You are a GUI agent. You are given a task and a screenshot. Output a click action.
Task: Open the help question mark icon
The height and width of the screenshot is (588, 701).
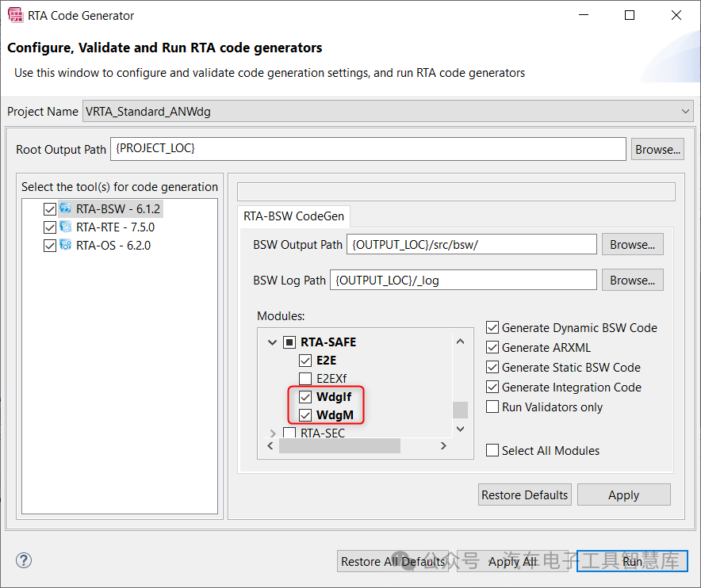[x=24, y=560]
